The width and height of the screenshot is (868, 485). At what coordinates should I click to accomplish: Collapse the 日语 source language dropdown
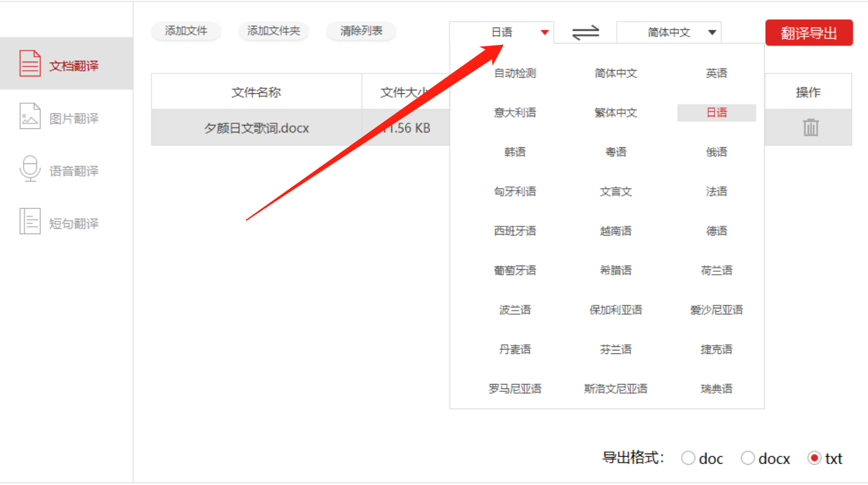tap(501, 32)
